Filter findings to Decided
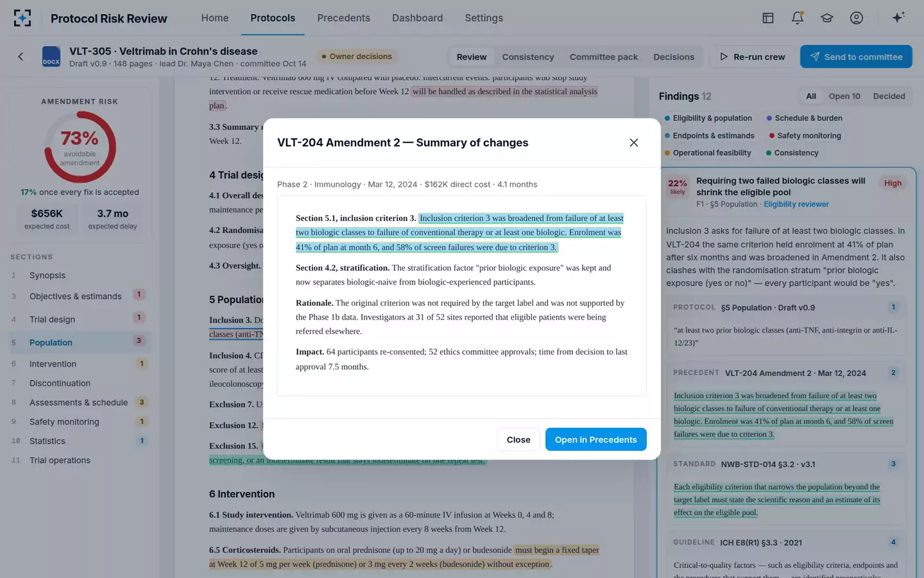 [x=889, y=96]
